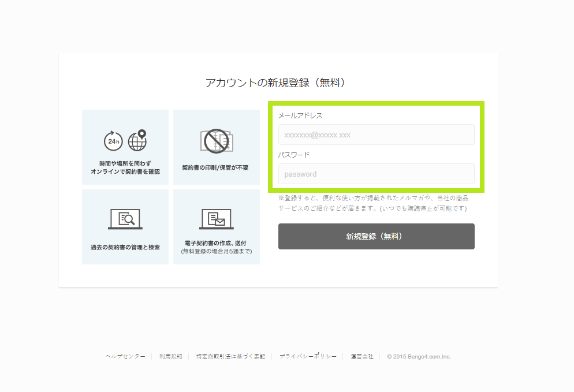Click the 過去の契約書の管理と検索 caption

point(125,247)
